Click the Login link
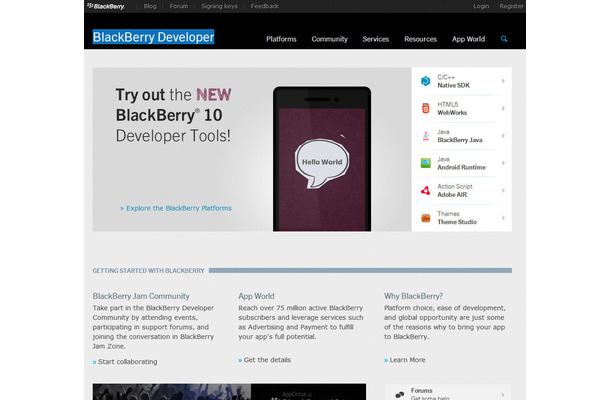The image size is (610, 400). (x=481, y=6)
